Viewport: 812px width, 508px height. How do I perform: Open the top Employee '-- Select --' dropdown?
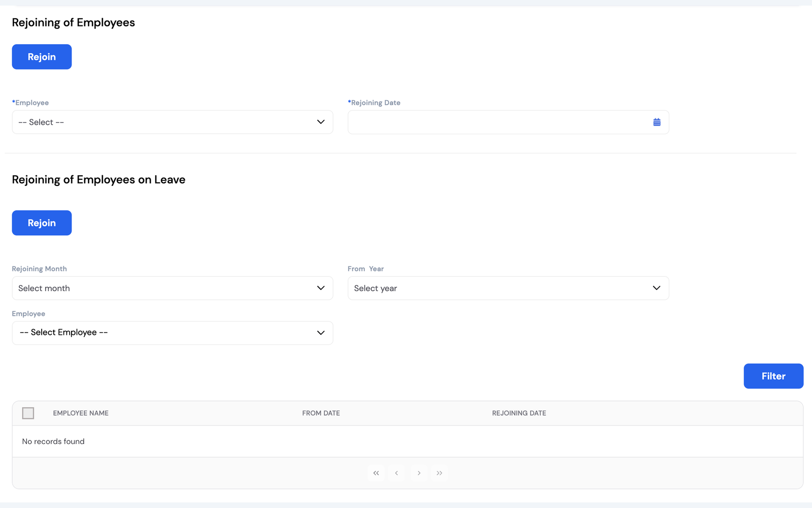click(x=173, y=122)
